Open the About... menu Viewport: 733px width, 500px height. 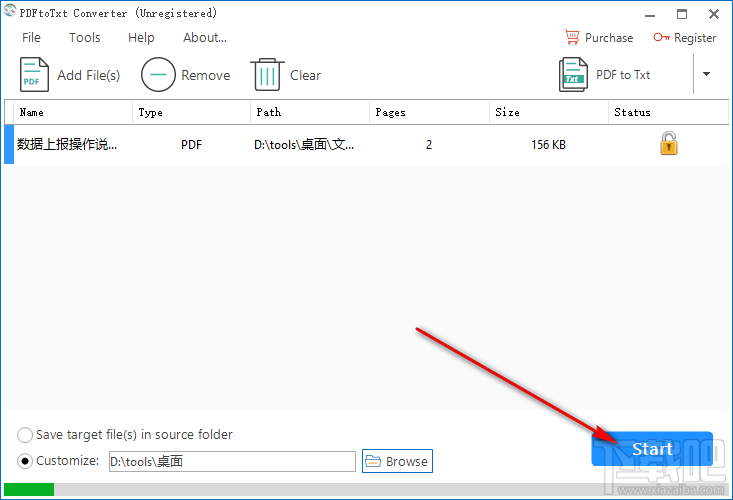point(205,37)
